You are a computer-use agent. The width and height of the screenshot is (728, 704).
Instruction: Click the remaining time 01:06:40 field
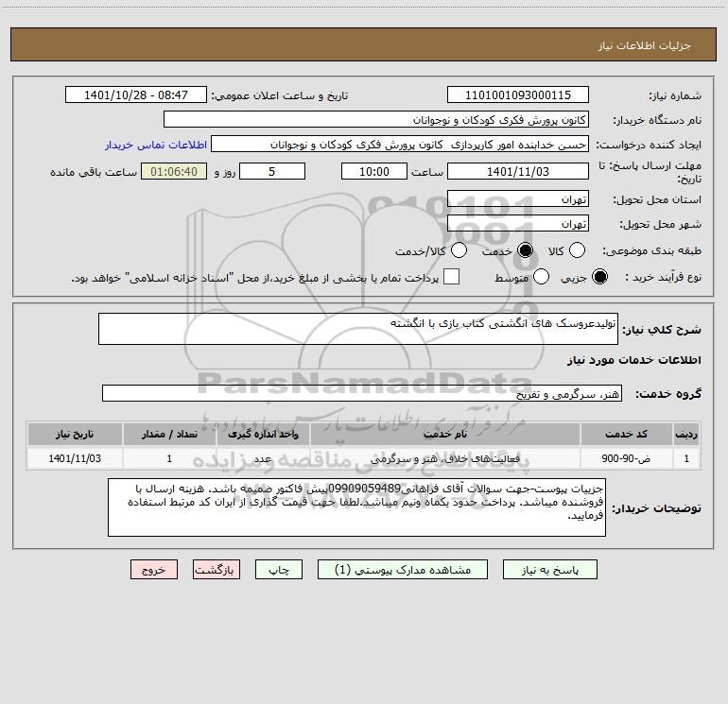click(x=174, y=171)
